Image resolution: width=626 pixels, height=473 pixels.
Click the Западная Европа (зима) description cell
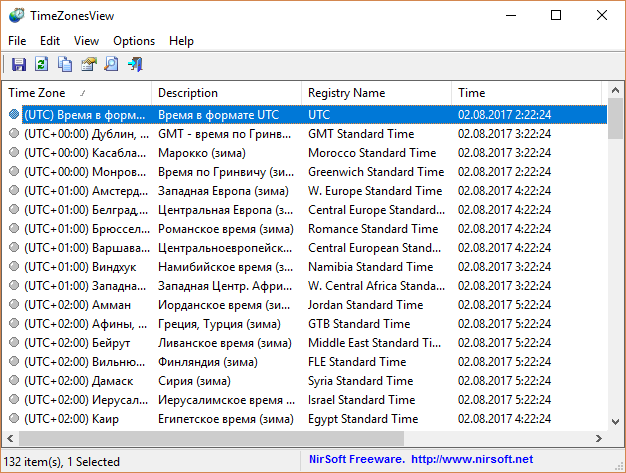click(x=223, y=190)
